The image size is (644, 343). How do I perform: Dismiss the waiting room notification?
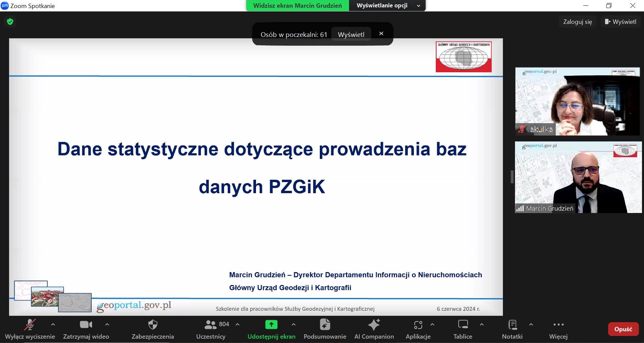381,34
